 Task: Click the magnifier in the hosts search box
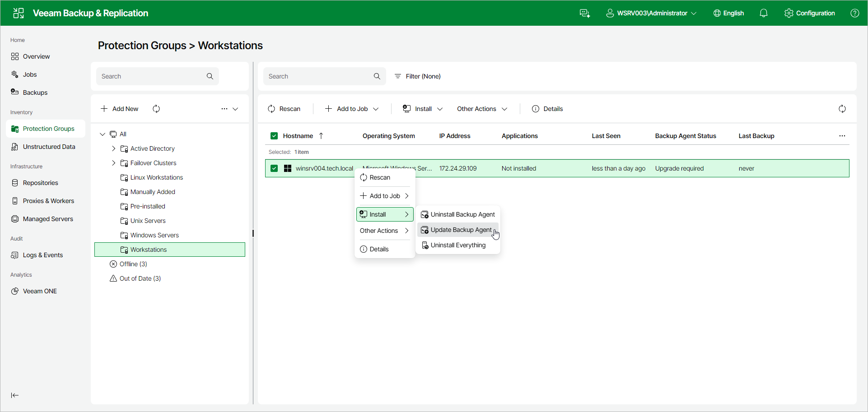[377, 76]
